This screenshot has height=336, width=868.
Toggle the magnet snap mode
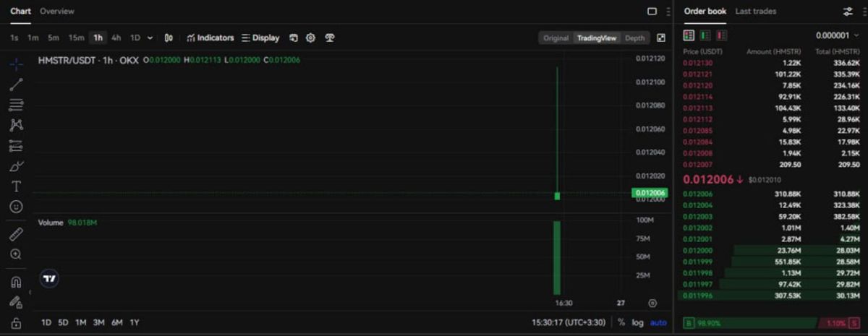16,282
